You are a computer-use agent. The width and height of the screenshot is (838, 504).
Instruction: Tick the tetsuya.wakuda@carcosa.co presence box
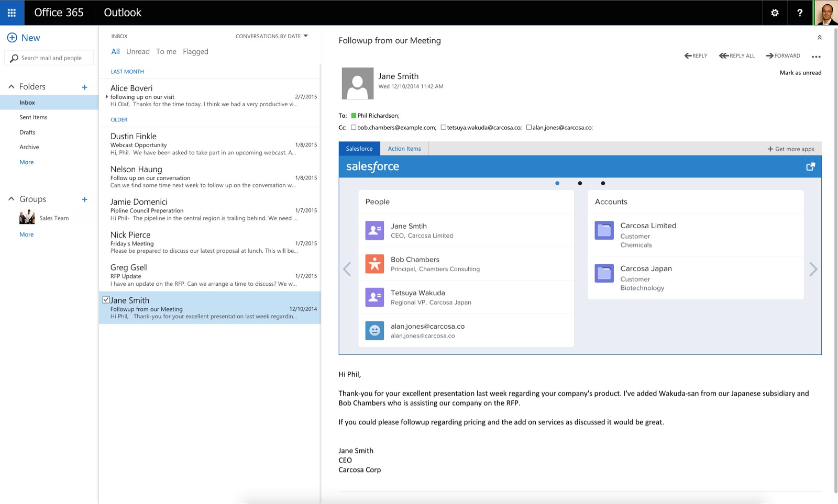point(444,127)
